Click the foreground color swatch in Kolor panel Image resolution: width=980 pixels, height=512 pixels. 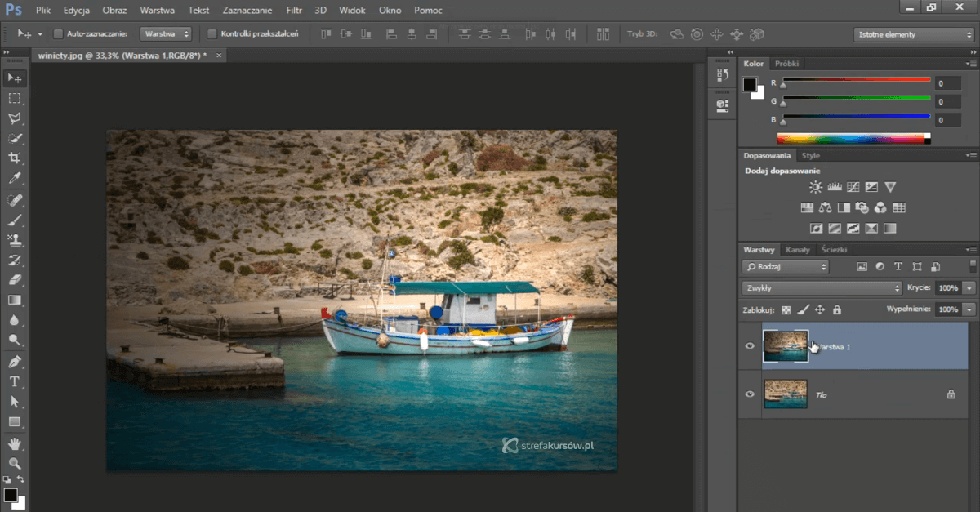750,84
